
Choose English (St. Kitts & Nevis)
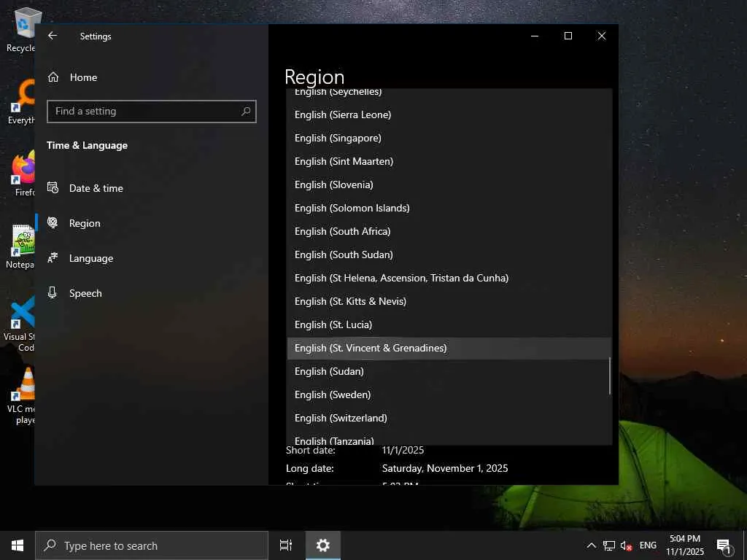(449, 301)
